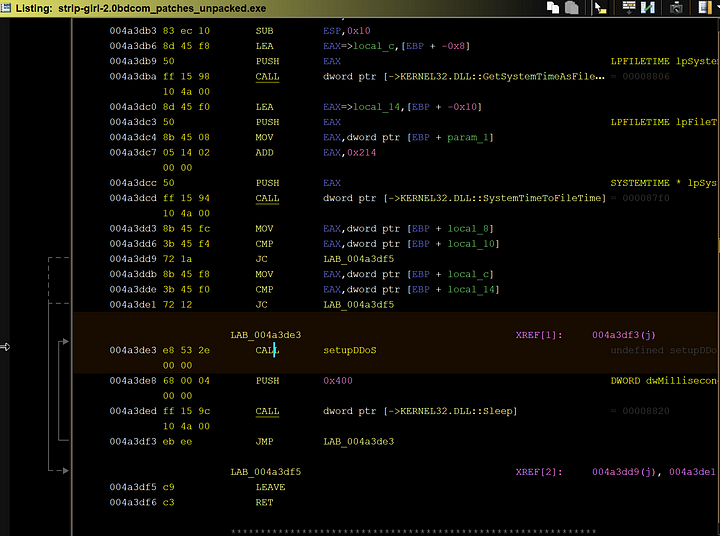Click the Listing window icon before the title
This screenshot has width=720, height=536.
click(x=6, y=8)
